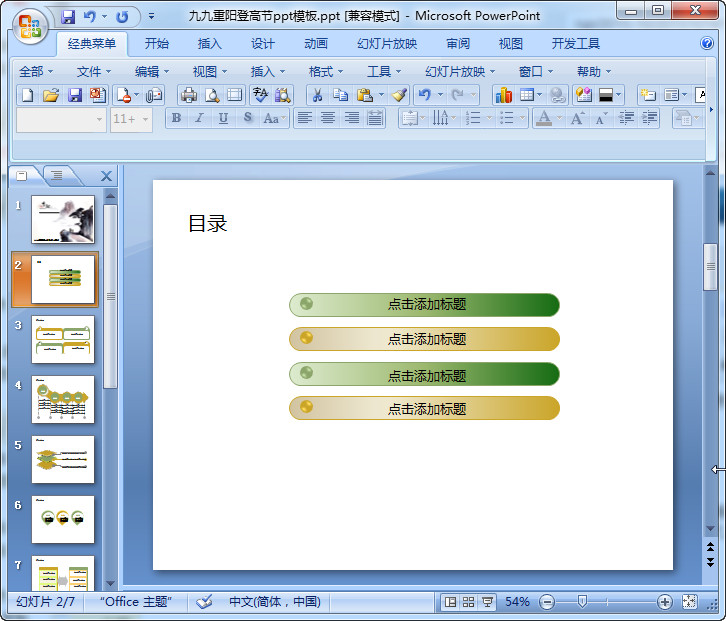Click the Paste clipboard icon
The width and height of the screenshot is (726, 621).
pyautogui.click(x=365, y=95)
